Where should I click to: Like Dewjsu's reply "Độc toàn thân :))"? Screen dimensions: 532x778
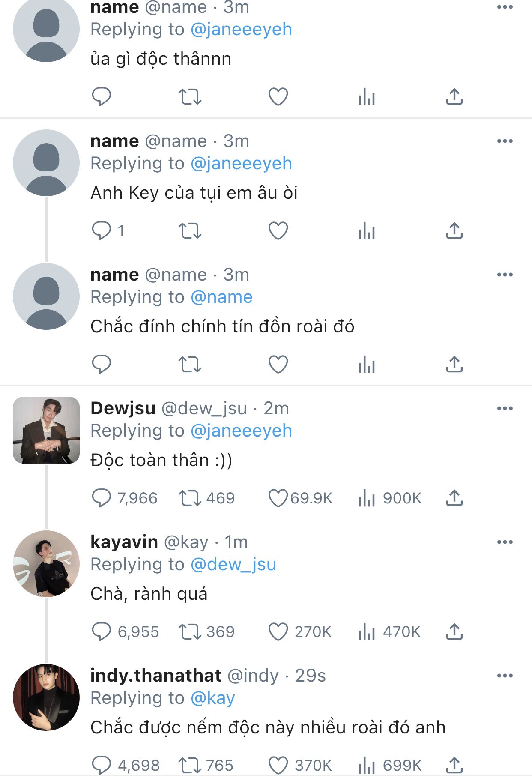278,498
